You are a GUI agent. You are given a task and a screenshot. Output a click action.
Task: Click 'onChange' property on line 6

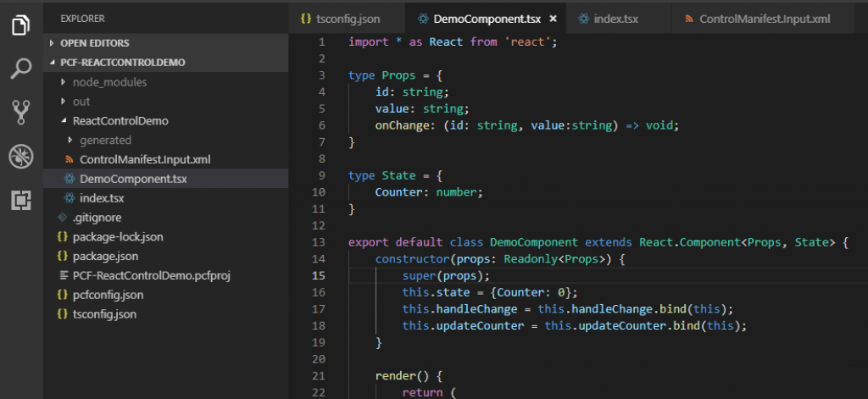point(402,125)
